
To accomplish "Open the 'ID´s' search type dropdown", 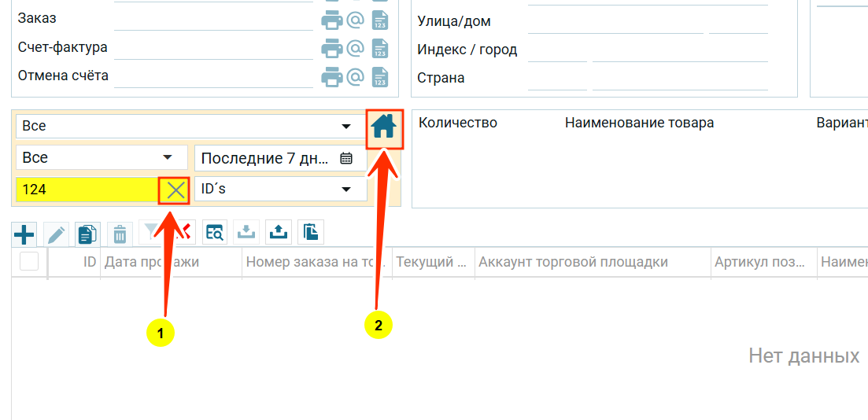I will (345, 190).
